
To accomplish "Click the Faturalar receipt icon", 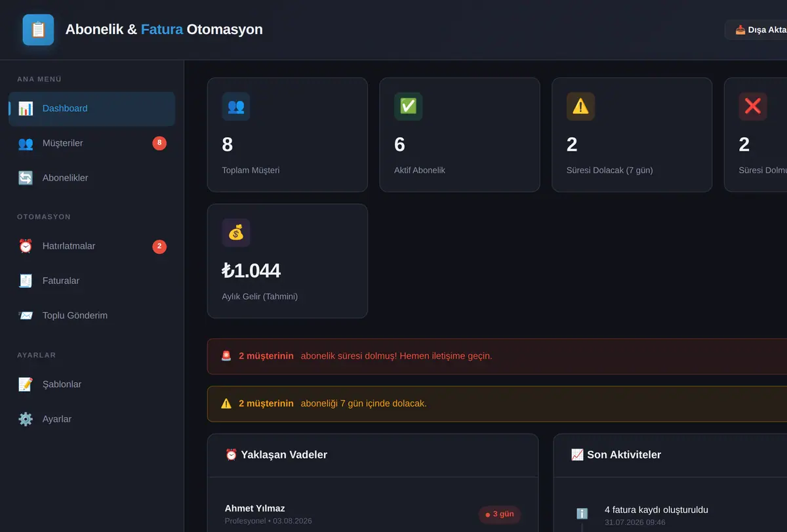I will coord(26,281).
